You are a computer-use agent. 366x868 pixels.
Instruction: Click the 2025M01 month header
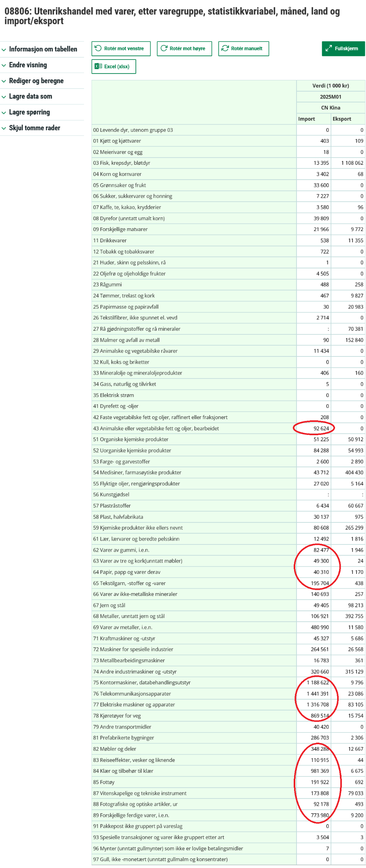coord(331,97)
